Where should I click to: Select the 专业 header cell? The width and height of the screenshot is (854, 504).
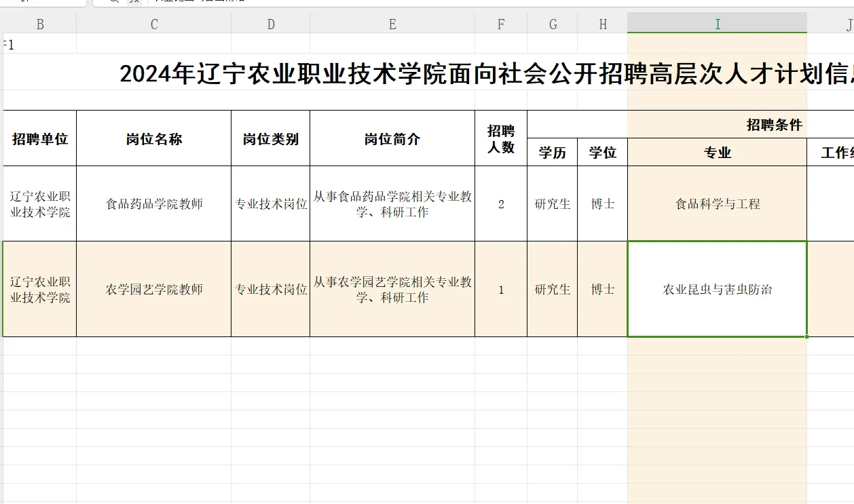pos(718,153)
